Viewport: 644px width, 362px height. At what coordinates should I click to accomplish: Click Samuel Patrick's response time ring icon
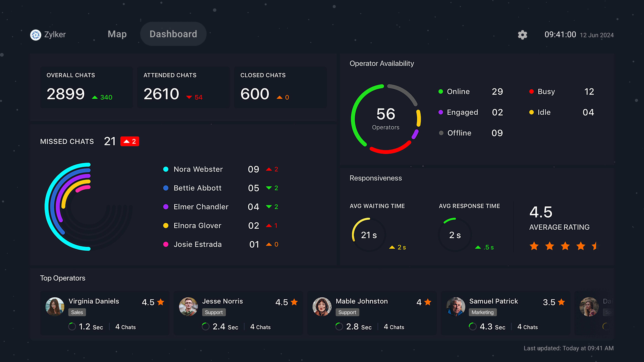click(x=472, y=326)
